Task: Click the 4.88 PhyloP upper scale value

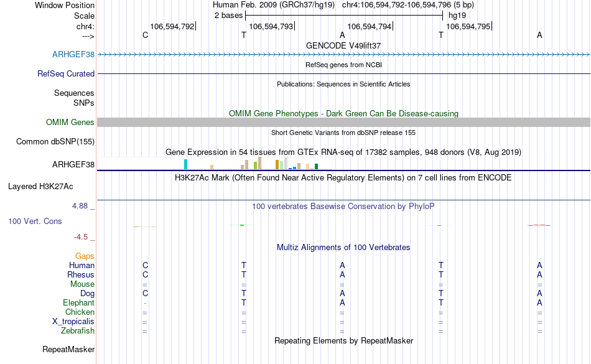Action: click(x=80, y=206)
